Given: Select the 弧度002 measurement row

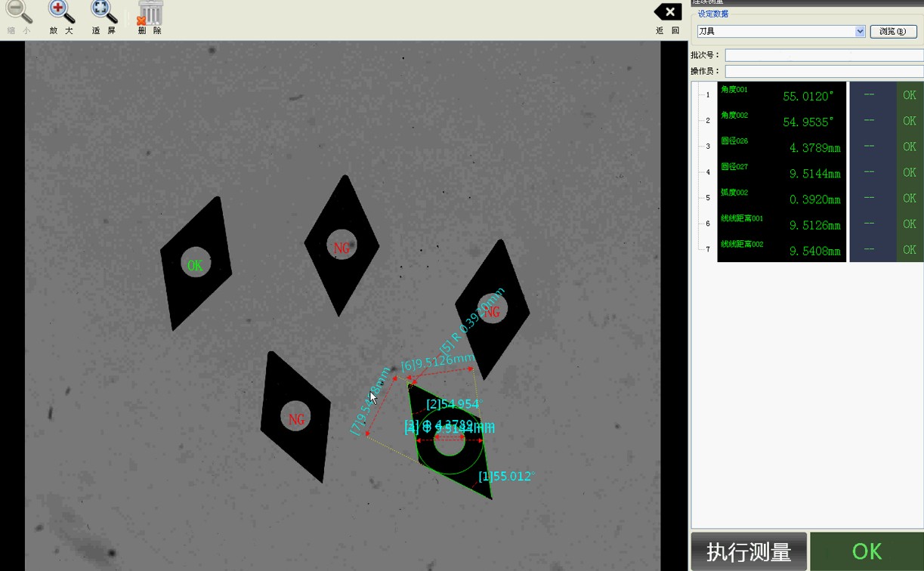Looking at the screenshot, I should [x=781, y=197].
